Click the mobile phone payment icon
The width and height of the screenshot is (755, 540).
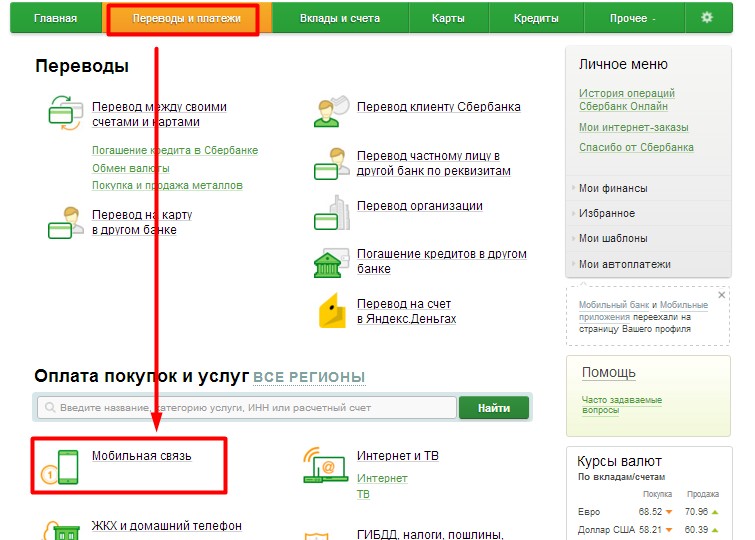(x=60, y=467)
